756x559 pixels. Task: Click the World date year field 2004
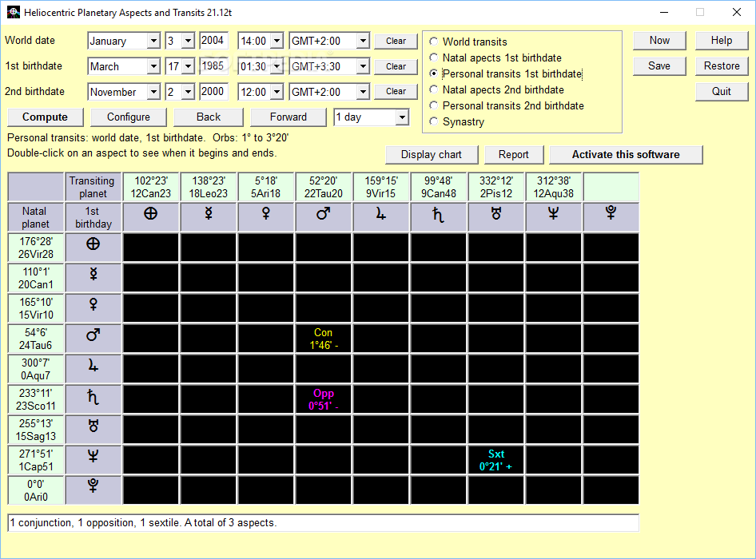tap(213, 41)
